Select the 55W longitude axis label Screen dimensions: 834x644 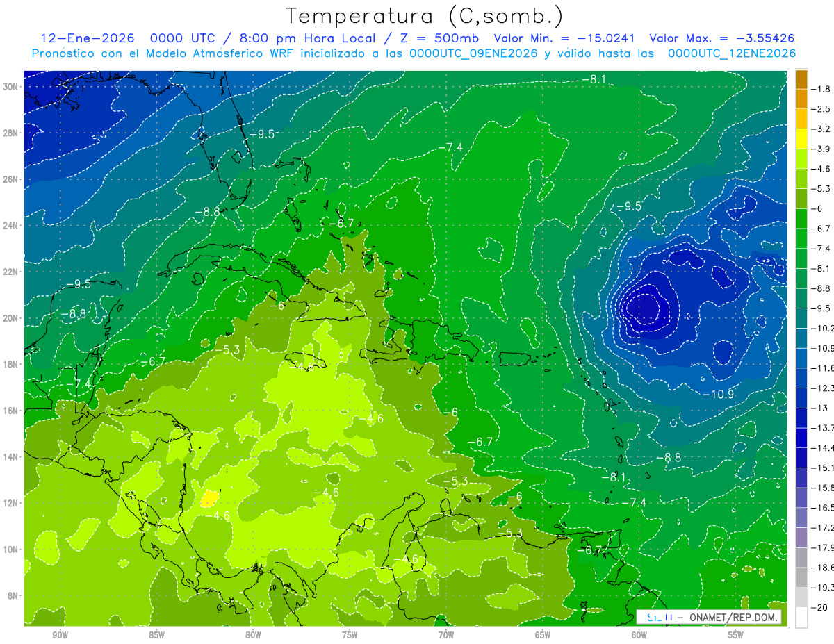coord(736,636)
